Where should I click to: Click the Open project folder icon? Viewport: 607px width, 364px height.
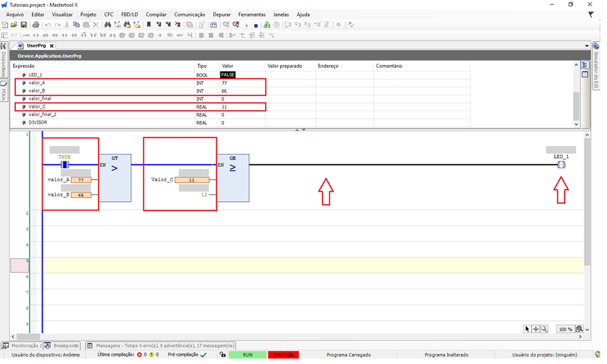click(14, 25)
